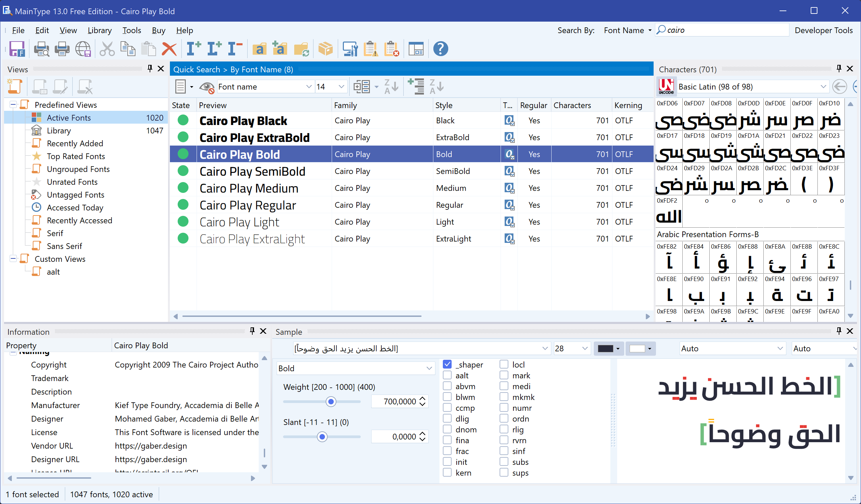The width and height of the screenshot is (861, 504).
Task: Click the purple Save toolbar icon
Action: tap(17, 49)
